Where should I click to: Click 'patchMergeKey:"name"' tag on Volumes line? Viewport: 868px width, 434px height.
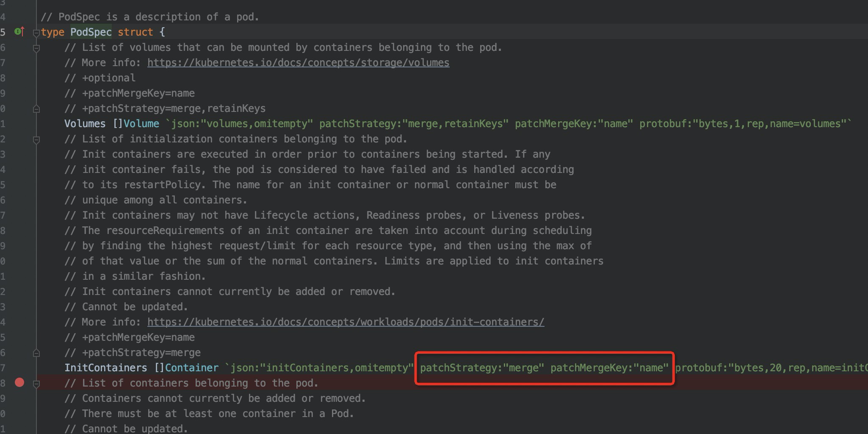point(574,124)
